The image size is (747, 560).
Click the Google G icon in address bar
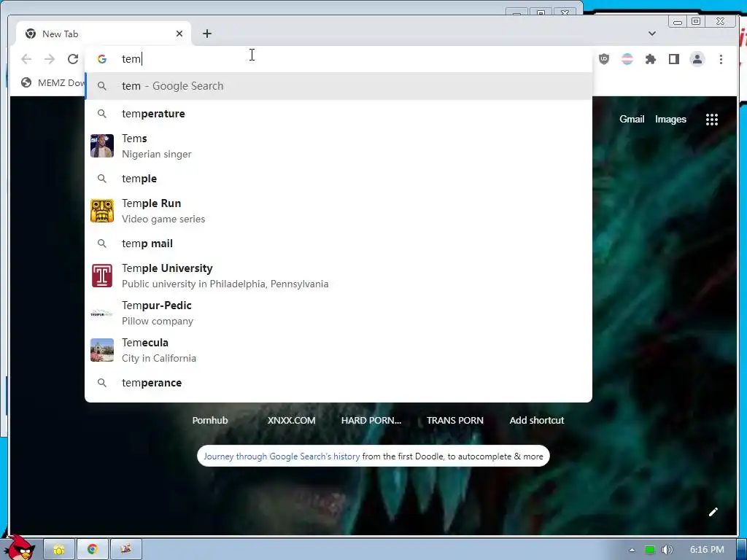(x=101, y=59)
